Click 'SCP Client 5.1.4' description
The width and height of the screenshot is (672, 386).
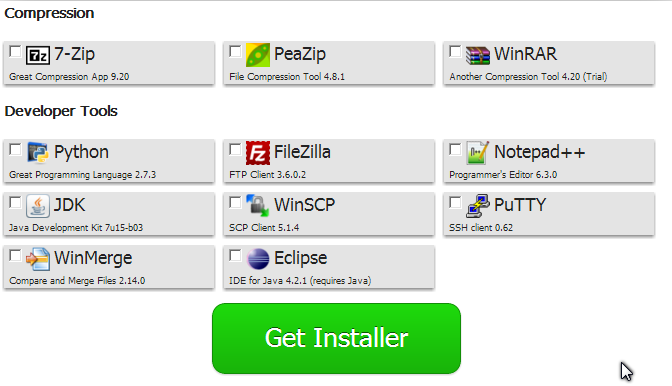(x=264, y=228)
